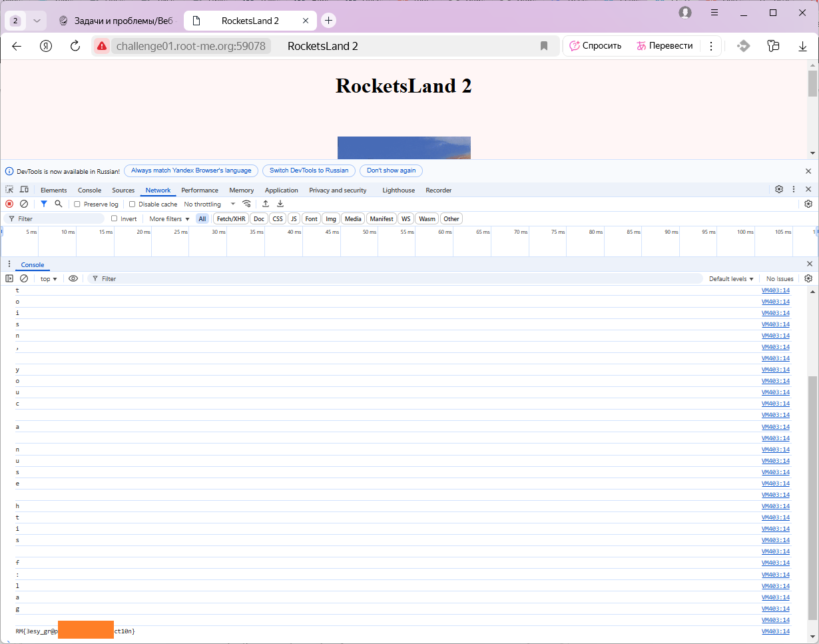Open the browser downloads arrow icon
The image size is (819, 644).
(803, 46)
